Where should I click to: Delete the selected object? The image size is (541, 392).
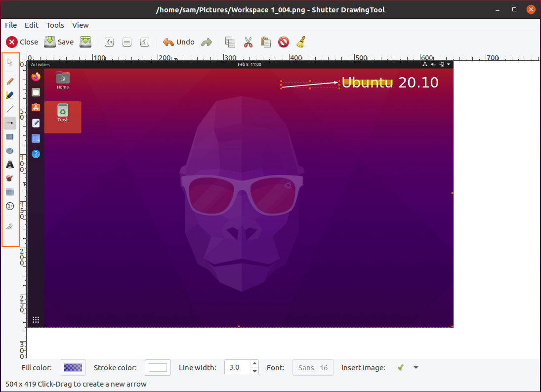tap(284, 42)
